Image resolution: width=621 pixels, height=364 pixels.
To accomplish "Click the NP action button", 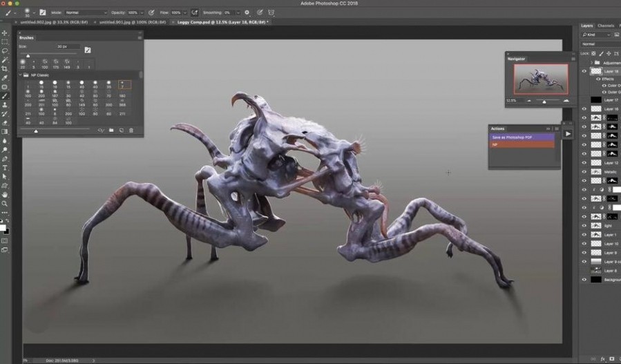I will click(522, 144).
